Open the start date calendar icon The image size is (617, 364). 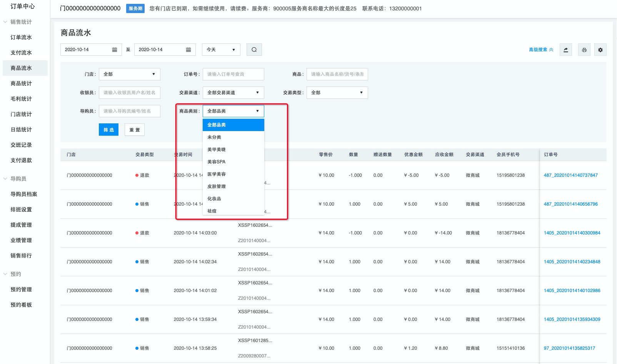coord(114,50)
